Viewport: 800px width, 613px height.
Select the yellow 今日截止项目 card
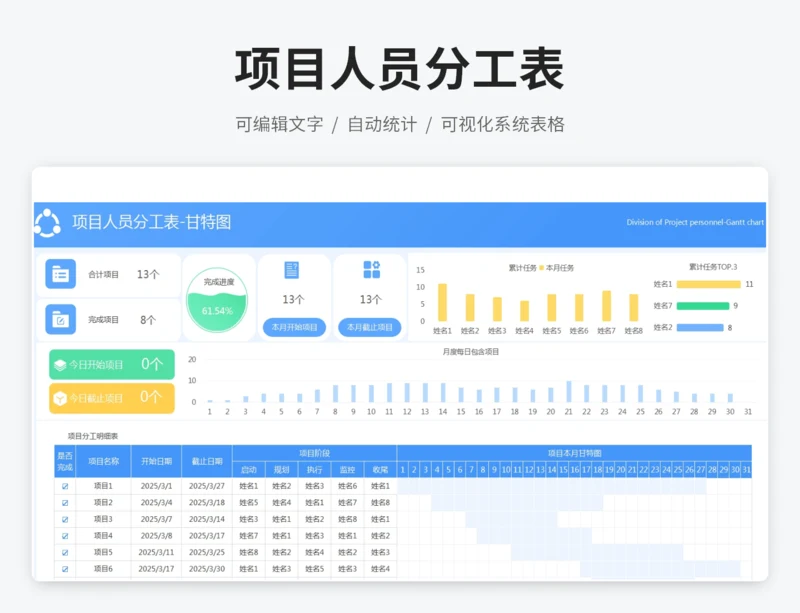[112, 398]
